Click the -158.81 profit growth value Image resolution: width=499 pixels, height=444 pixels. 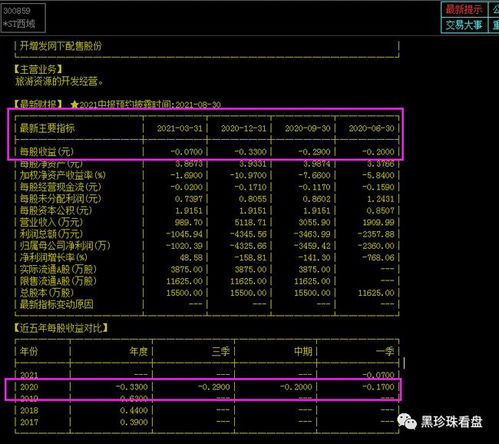tap(250, 258)
